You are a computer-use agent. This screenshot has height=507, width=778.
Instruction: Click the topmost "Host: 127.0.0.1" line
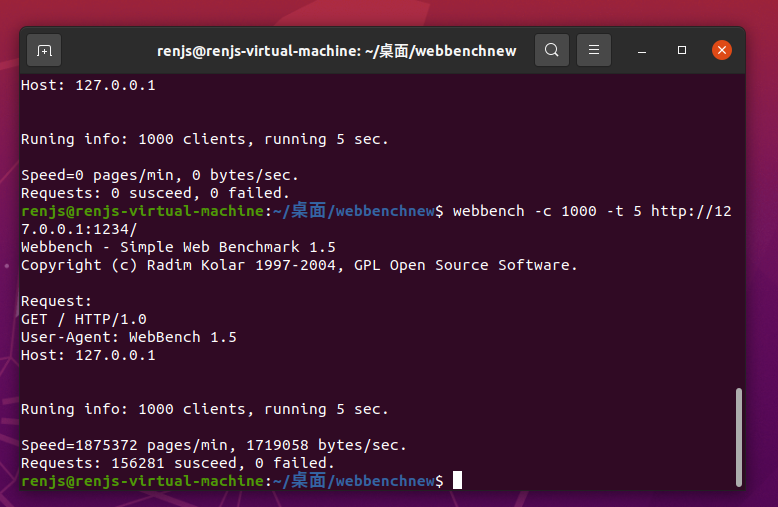(88, 85)
